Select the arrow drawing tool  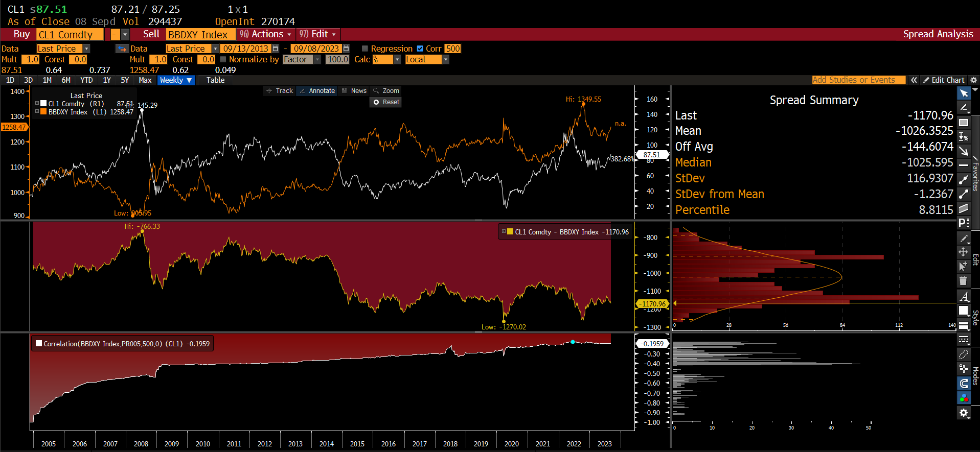[964, 151]
